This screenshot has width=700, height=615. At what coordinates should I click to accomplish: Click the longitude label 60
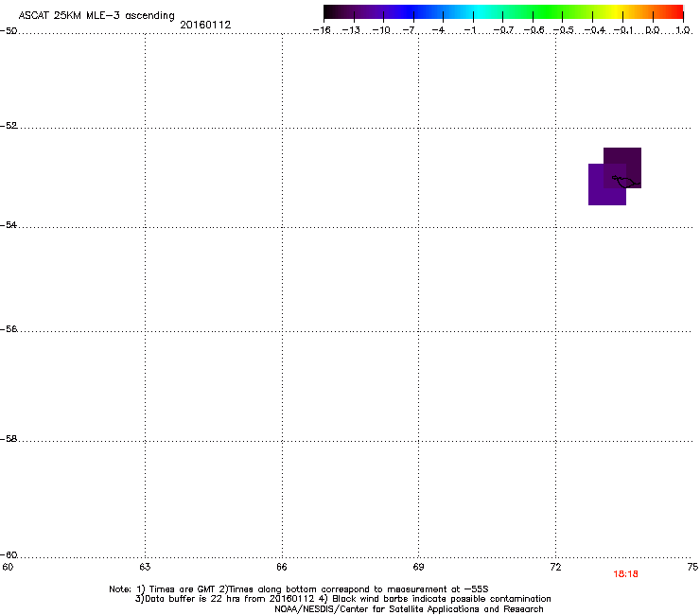click(8, 567)
